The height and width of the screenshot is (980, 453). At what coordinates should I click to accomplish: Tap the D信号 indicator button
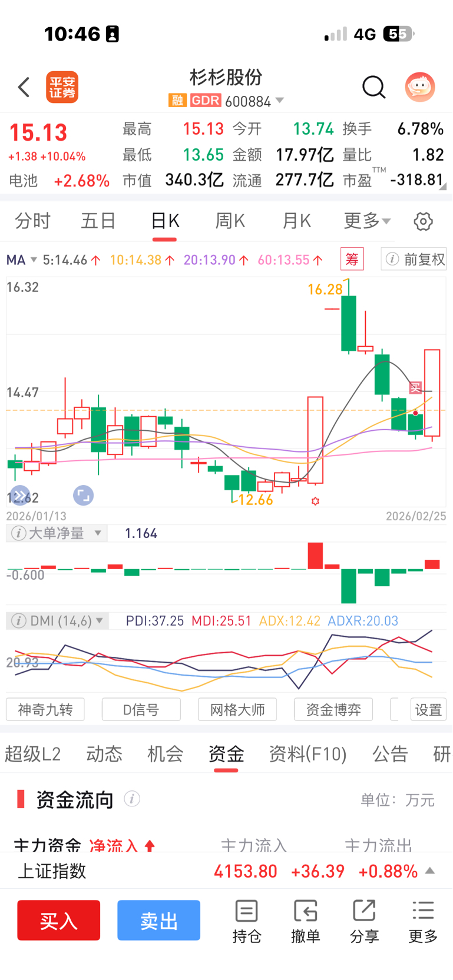141,710
